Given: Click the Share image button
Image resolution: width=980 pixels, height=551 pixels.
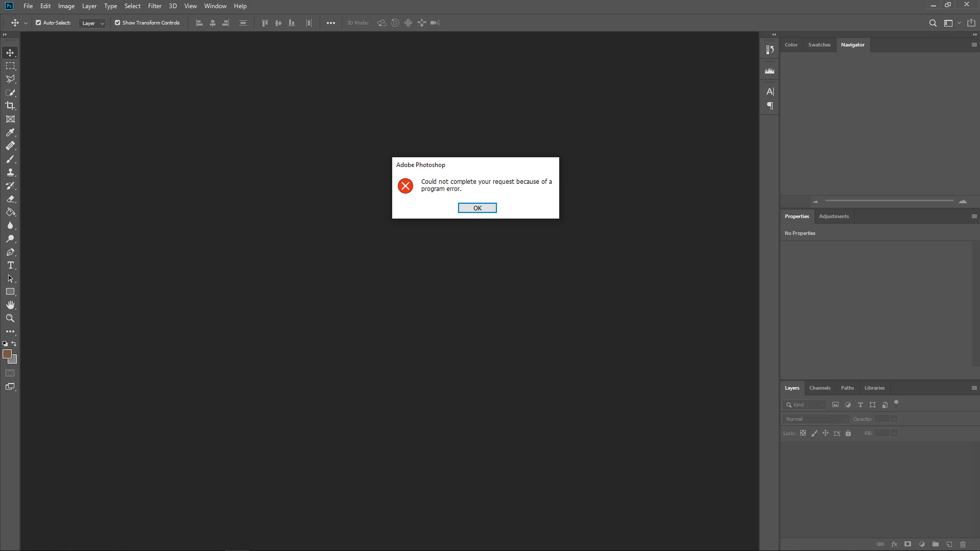Looking at the screenshot, I should pyautogui.click(x=971, y=23).
